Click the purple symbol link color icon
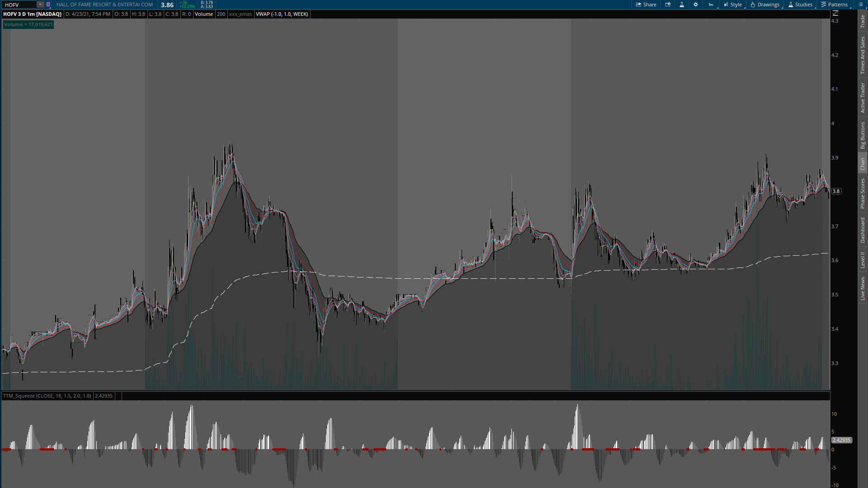The image size is (868, 488). pyautogui.click(x=48, y=5)
